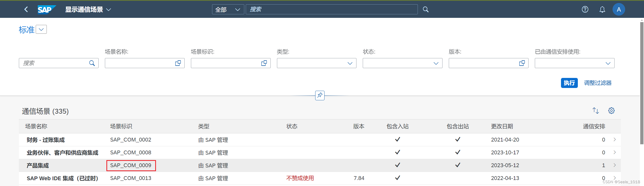Open value help for 场景名称

(x=178, y=63)
